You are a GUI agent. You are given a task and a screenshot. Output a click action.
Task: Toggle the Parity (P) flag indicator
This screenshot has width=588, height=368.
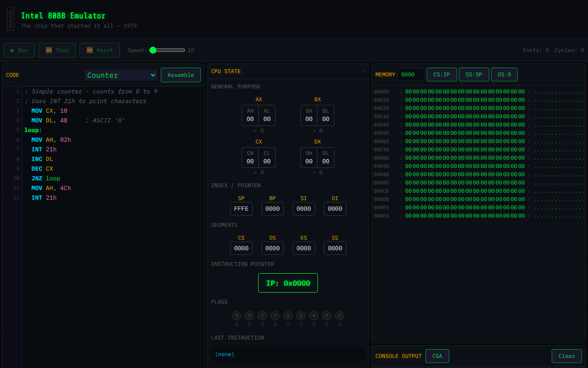point(327,316)
